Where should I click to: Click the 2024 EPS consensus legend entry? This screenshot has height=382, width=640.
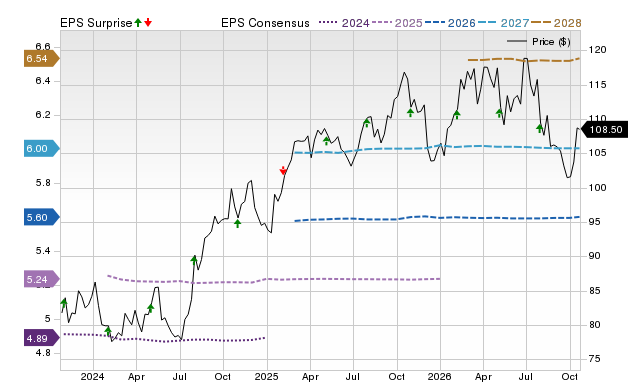(344, 23)
